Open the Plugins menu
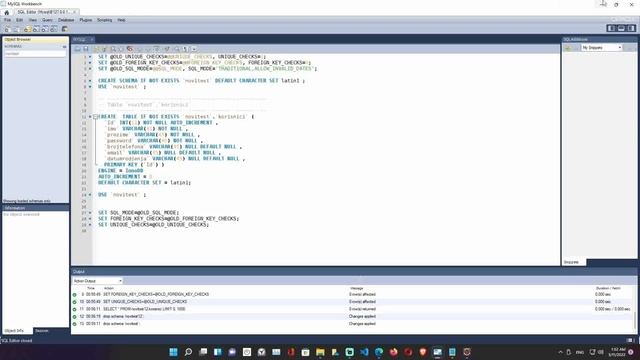This screenshot has width=640, height=360. click(86, 20)
